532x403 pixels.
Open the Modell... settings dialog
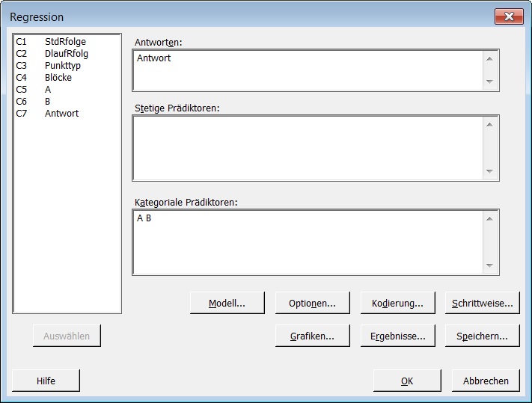[x=227, y=303]
